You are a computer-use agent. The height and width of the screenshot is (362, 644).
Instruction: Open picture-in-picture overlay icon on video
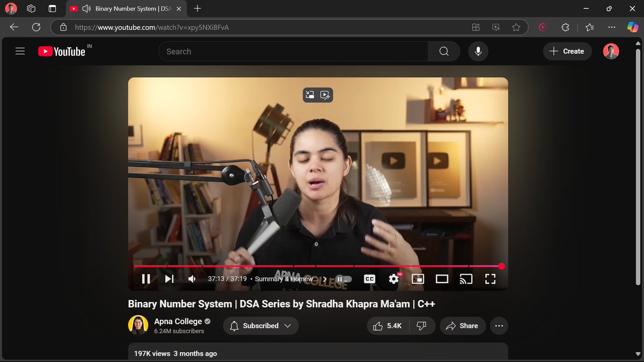310,95
